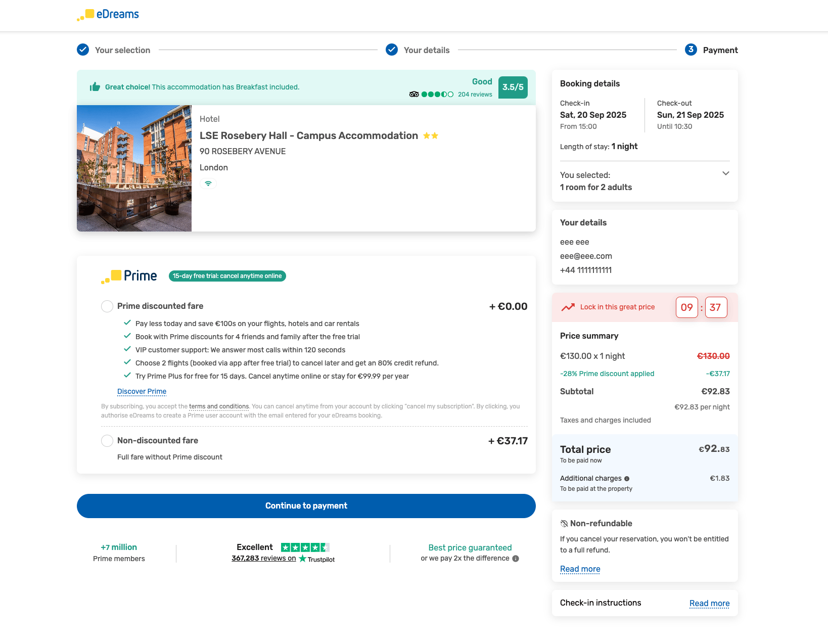This screenshot has width=828, height=644.
Task: Select the Non-discounted fare option
Action: click(107, 441)
